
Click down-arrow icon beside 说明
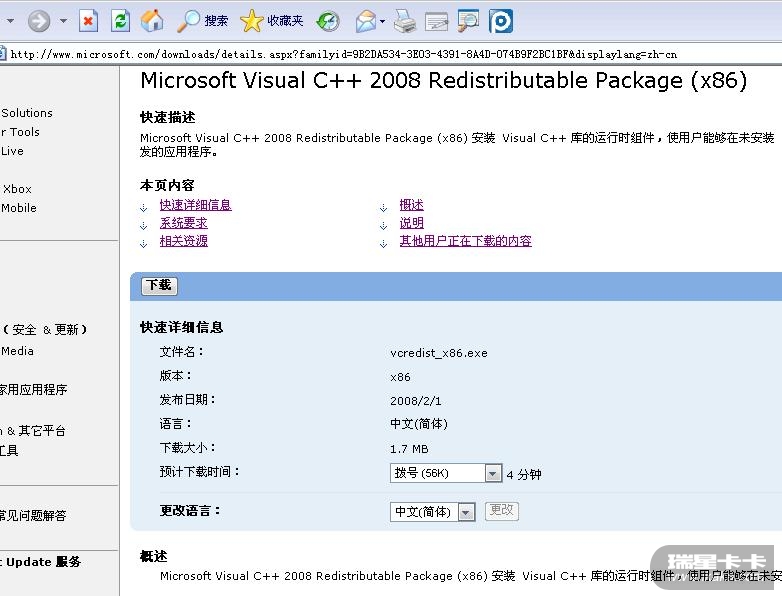coord(384,225)
